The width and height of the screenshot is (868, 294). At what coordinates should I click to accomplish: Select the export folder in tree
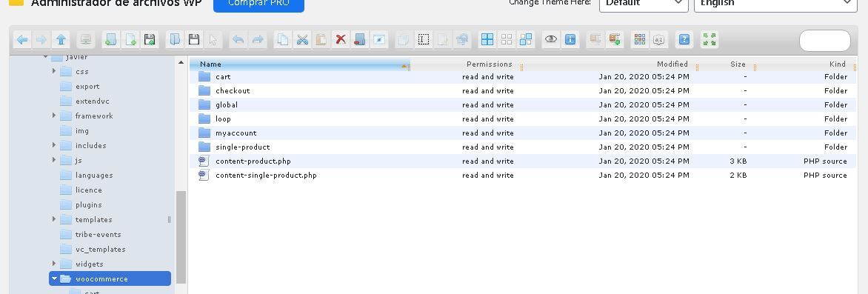[x=87, y=87]
